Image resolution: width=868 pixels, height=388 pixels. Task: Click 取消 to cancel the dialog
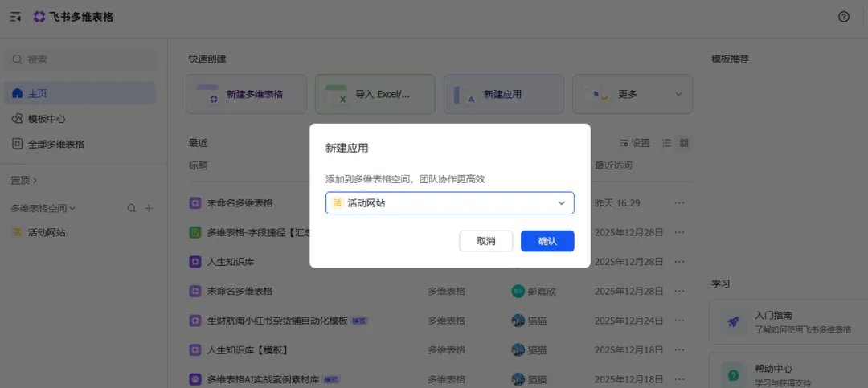click(486, 241)
